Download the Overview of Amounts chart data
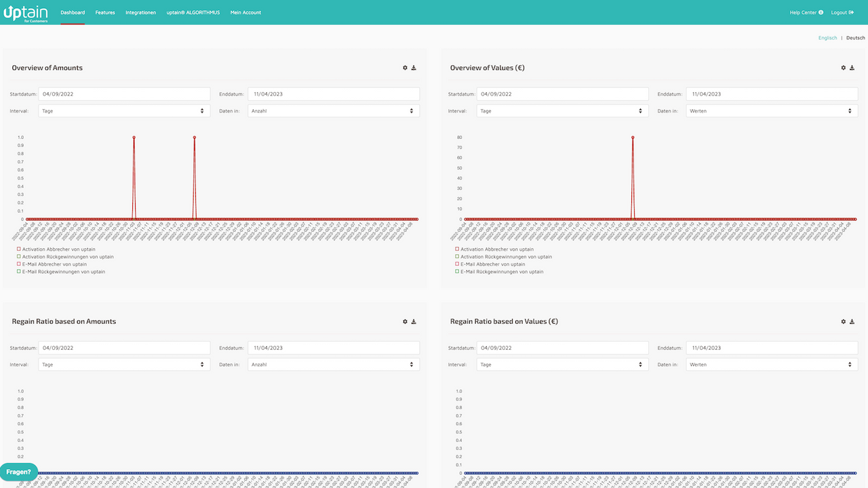 coord(414,68)
